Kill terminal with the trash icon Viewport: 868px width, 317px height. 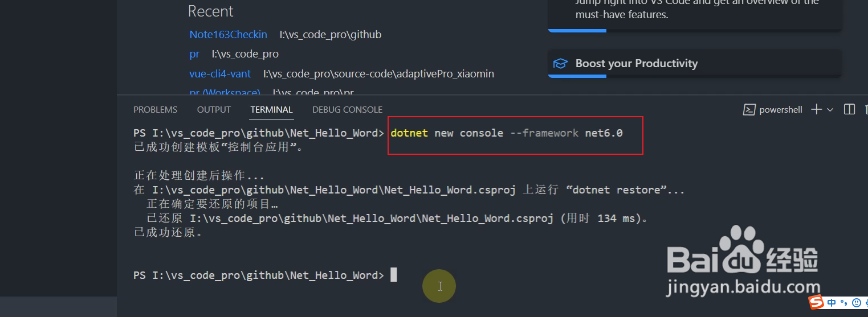(866, 109)
